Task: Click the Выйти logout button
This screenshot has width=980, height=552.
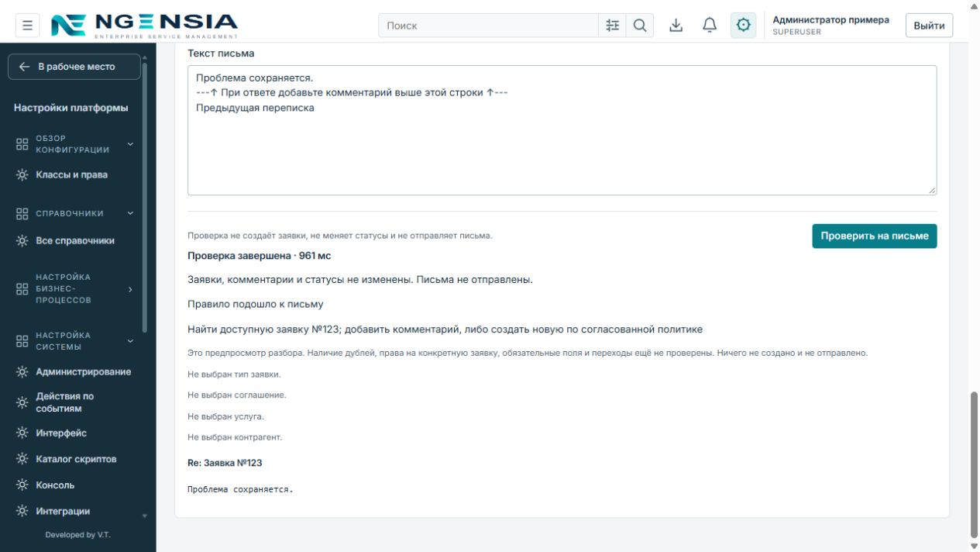Action: coord(929,26)
